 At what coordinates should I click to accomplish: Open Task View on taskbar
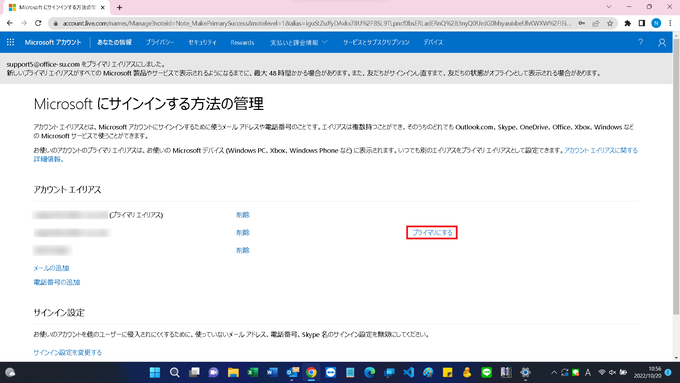(194, 372)
